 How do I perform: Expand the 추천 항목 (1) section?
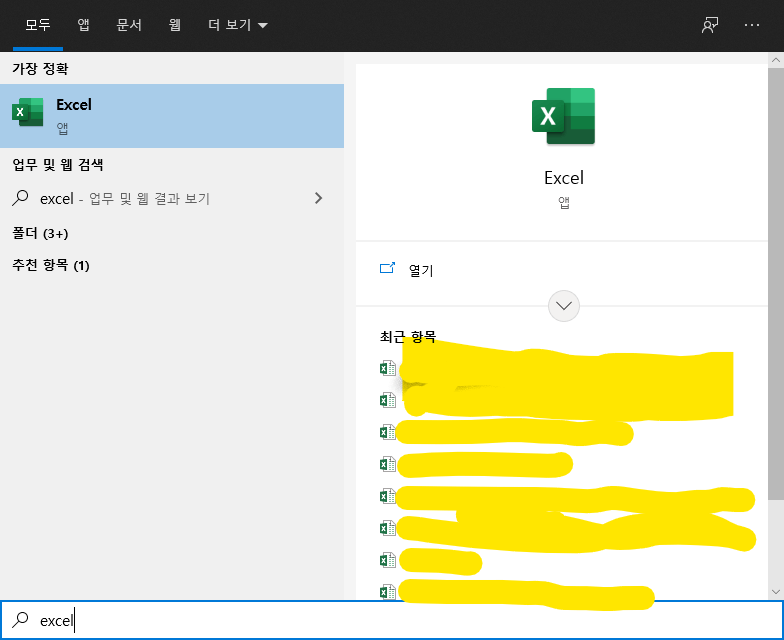[x=50, y=265]
